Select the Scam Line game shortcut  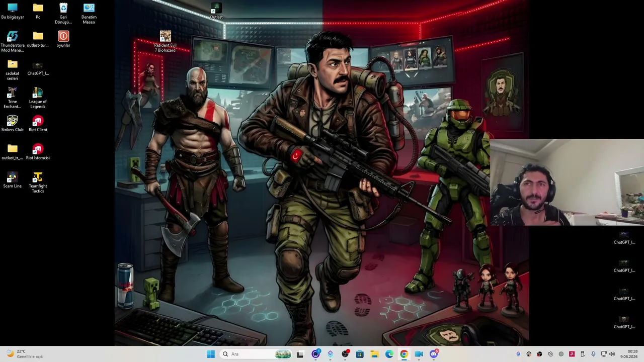click(x=13, y=180)
